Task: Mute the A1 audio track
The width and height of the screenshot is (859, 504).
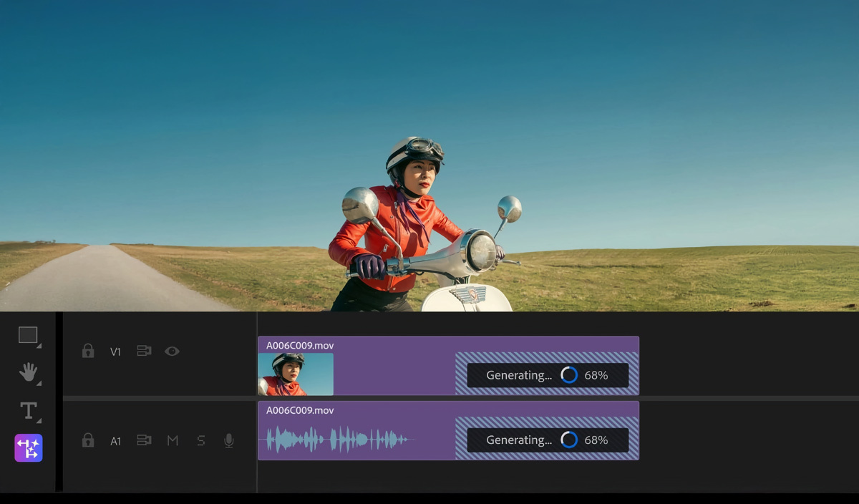Action: click(173, 440)
